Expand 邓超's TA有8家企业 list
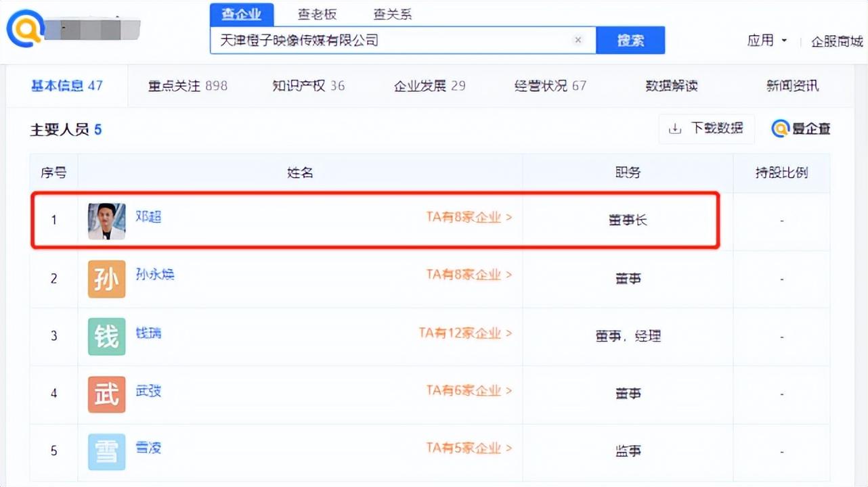 [469, 217]
